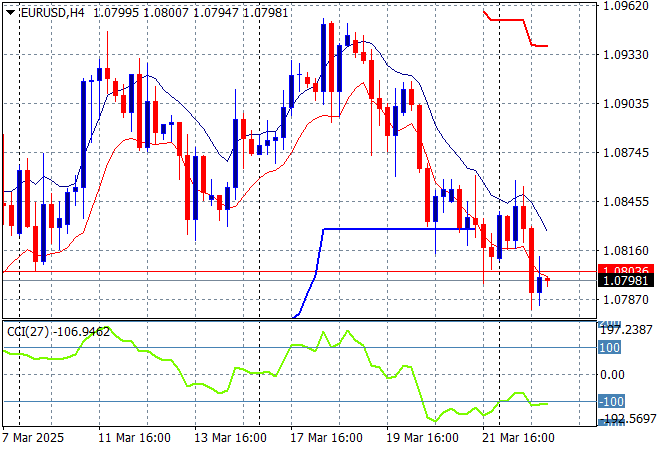Click the blue 100 CCI level tag
Screen dimensions: 660x450
(x=610, y=347)
